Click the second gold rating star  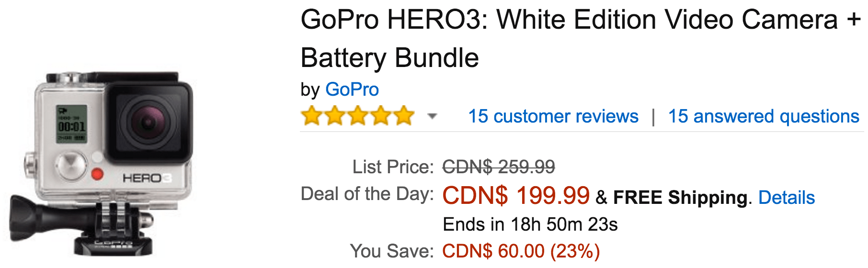[x=335, y=116]
